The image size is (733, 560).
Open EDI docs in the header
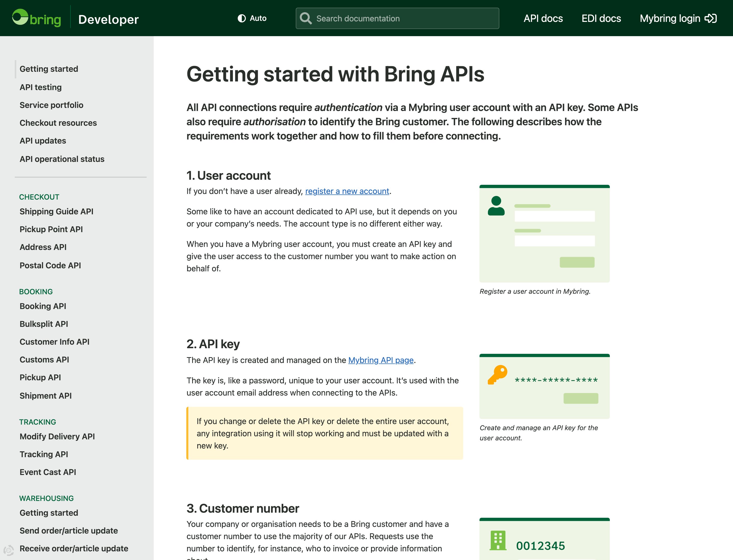pyautogui.click(x=601, y=18)
